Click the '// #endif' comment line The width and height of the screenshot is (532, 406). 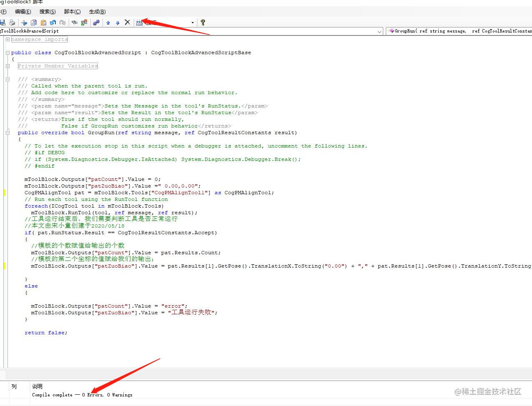[40, 166]
